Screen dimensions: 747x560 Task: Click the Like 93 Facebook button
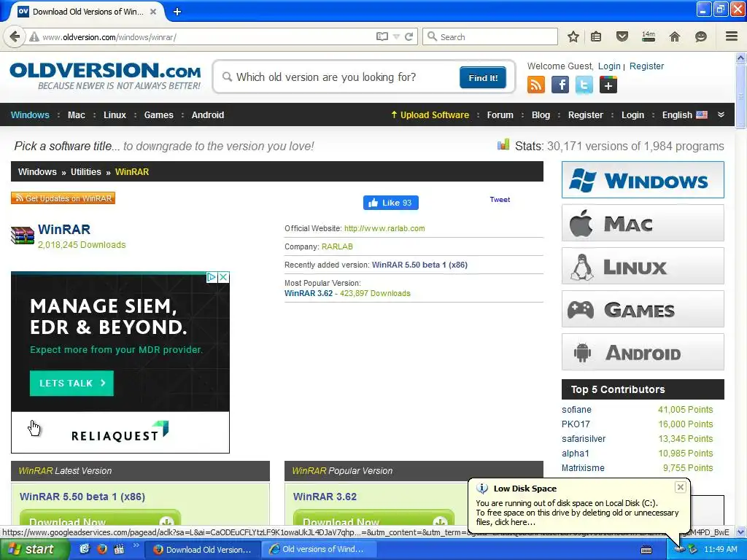pos(391,203)
